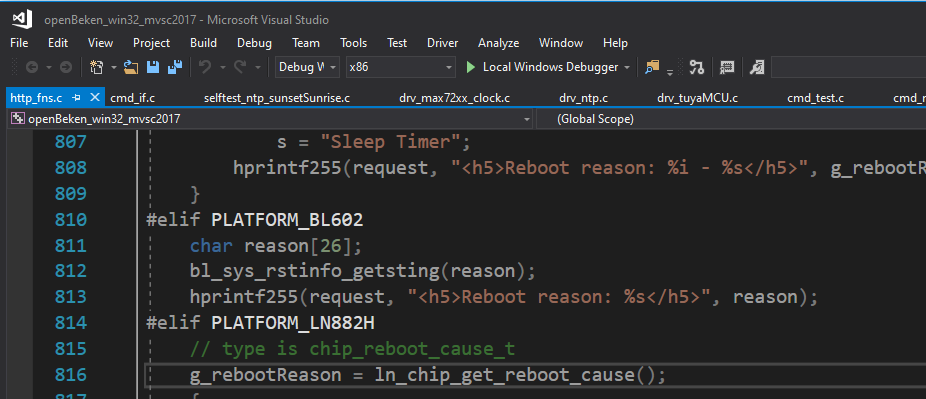Click the green Start debugging play icon
Image resolution: width=926 pixels, height=399 pixels.
tap(471, 67)
